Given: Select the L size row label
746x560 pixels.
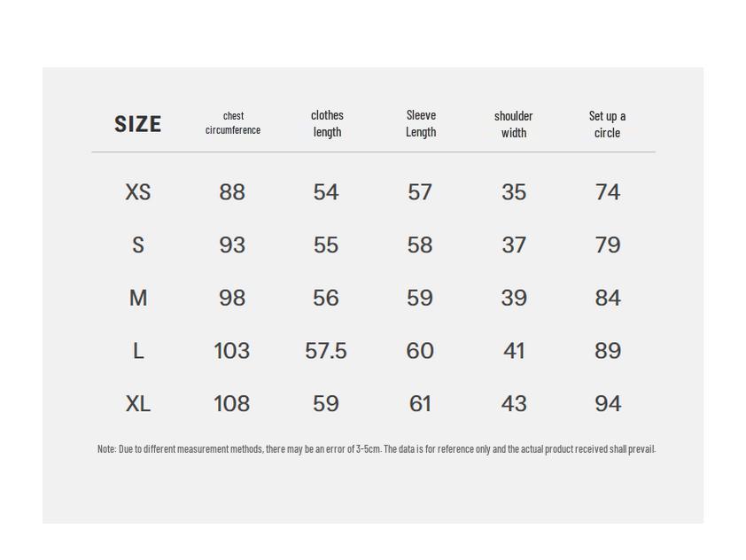Looking at the screenshot, I should pos(138,352).
